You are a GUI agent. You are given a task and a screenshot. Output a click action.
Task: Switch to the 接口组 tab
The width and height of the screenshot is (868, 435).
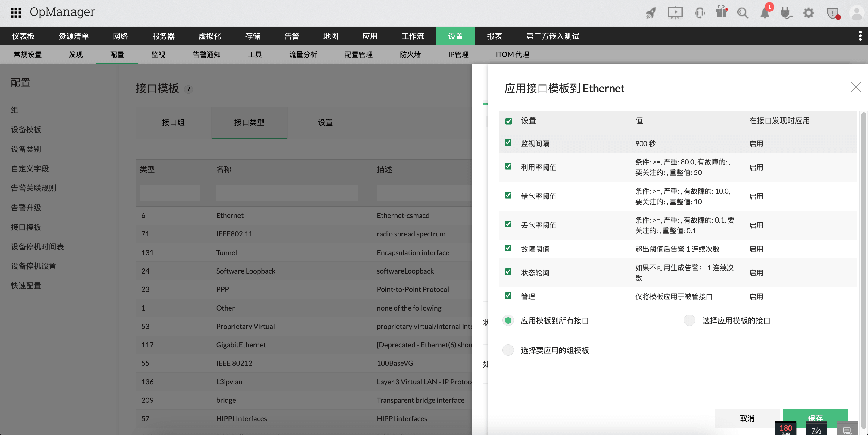coord(173,123)
